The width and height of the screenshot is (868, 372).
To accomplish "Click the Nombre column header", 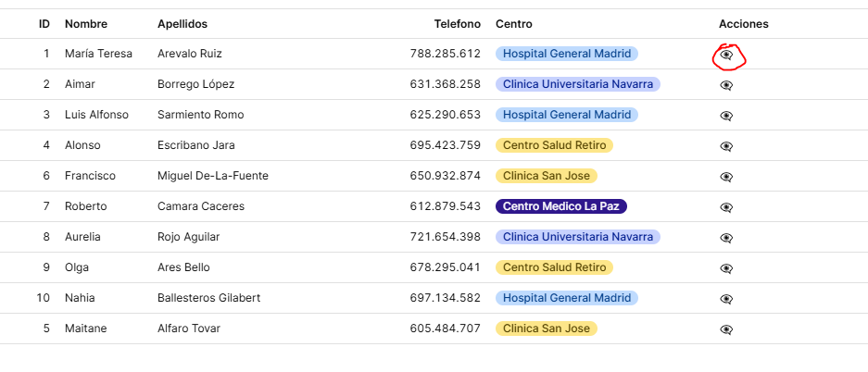I will pyautogui.click(x=86, y=24).
